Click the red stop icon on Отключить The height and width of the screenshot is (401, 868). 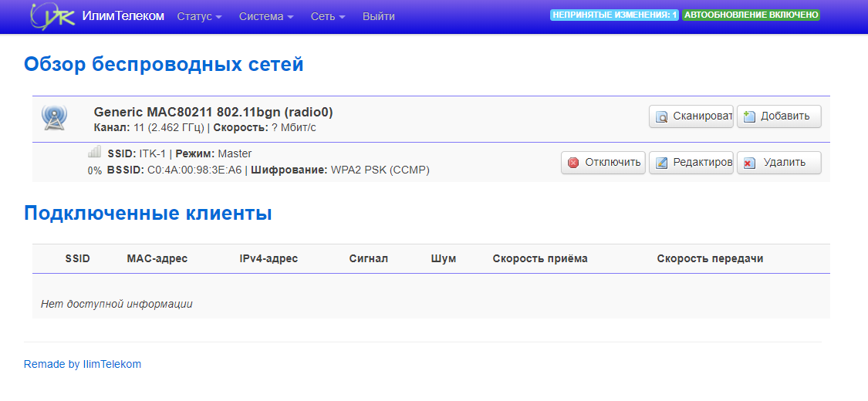click(573, 163)
